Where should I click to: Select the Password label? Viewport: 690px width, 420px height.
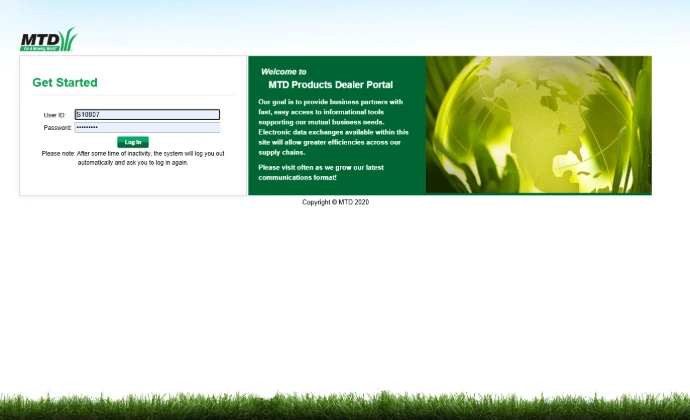click(58, 128)
